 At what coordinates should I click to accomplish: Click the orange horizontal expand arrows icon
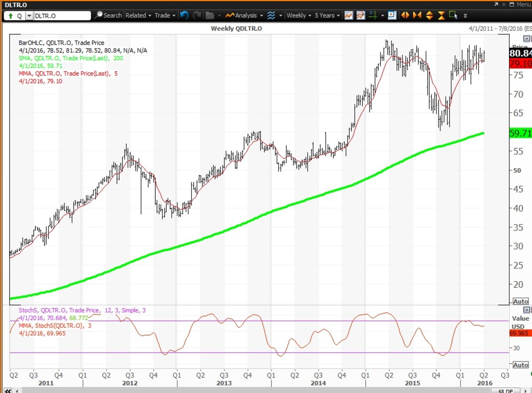(x=405, y=15)
